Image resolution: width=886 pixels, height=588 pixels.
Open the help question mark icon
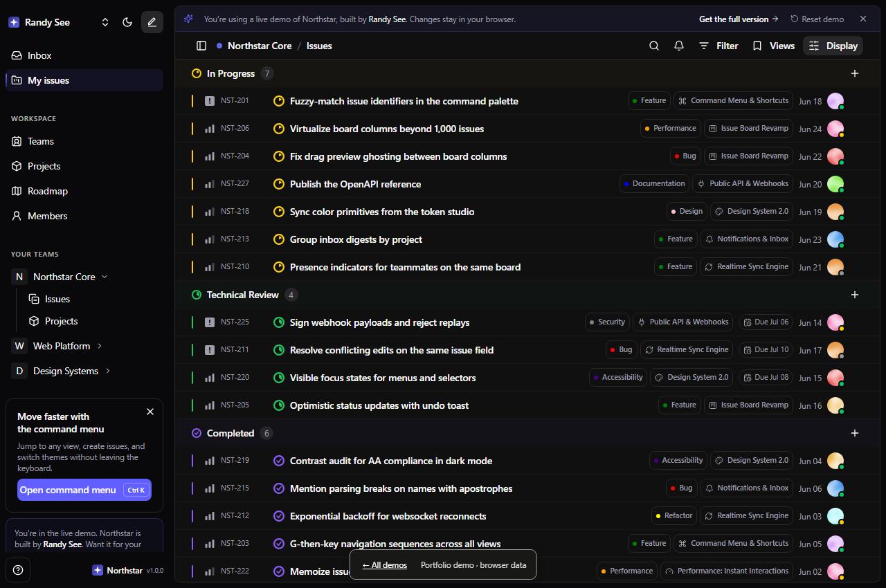19,570
